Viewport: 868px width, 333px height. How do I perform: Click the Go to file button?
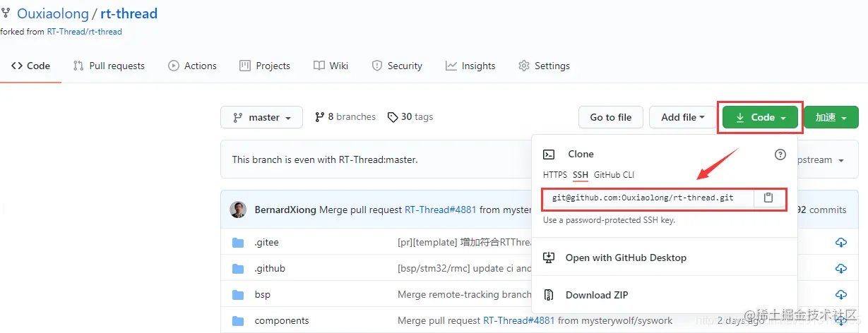(611, 117)
